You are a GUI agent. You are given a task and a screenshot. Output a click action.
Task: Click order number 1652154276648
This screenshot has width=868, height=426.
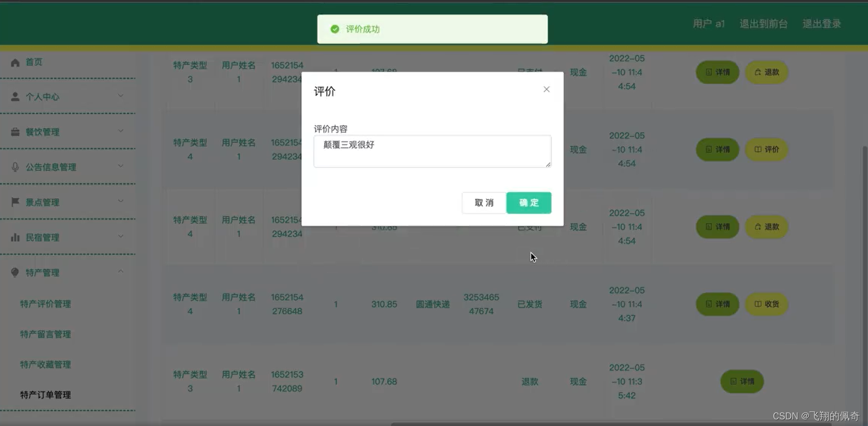287,304
